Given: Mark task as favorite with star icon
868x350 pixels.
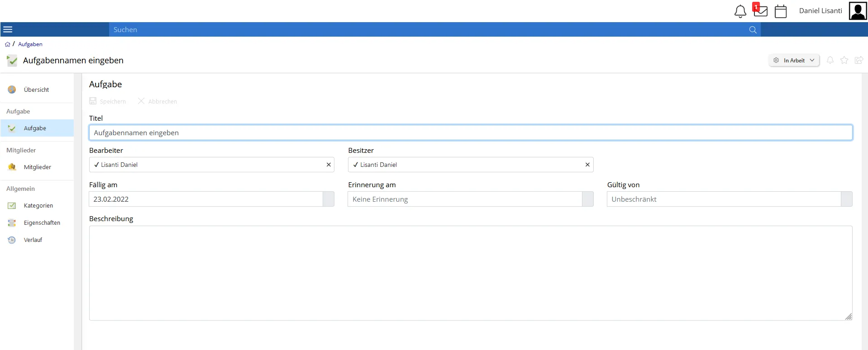Looking at the screenshot, I should tap(844, 60).
